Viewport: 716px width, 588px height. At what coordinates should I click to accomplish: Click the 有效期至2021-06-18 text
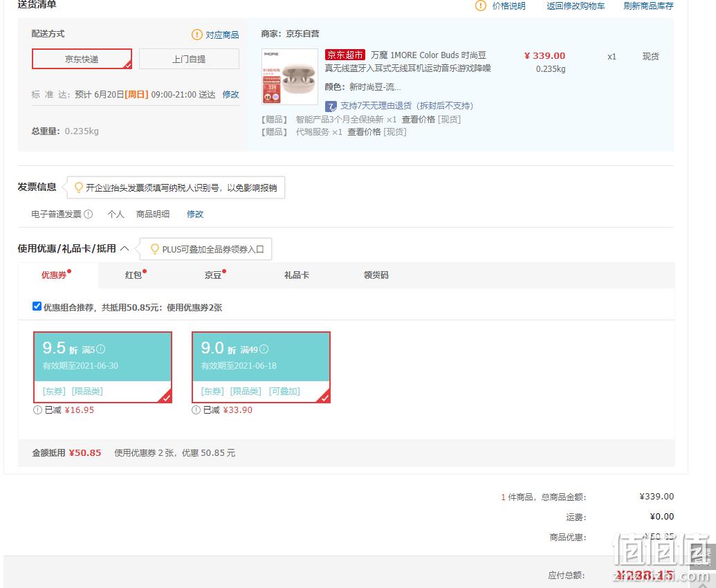coord(239,366)
